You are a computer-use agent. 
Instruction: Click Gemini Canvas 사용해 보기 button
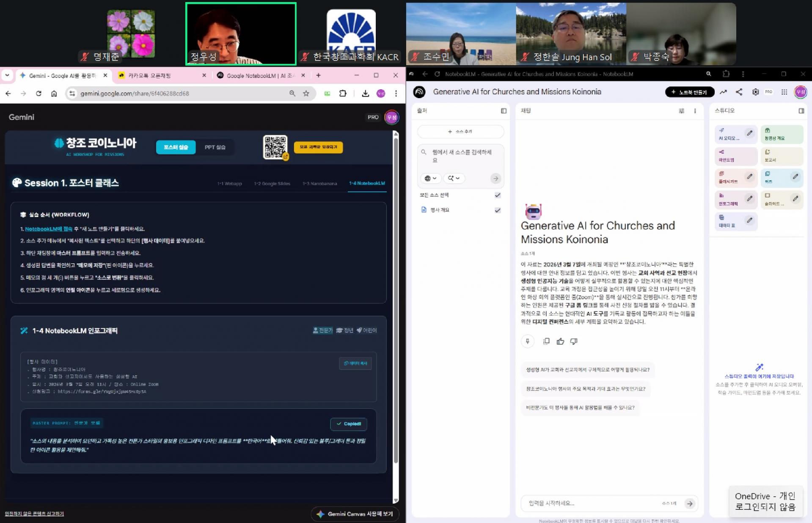[355, 514]
